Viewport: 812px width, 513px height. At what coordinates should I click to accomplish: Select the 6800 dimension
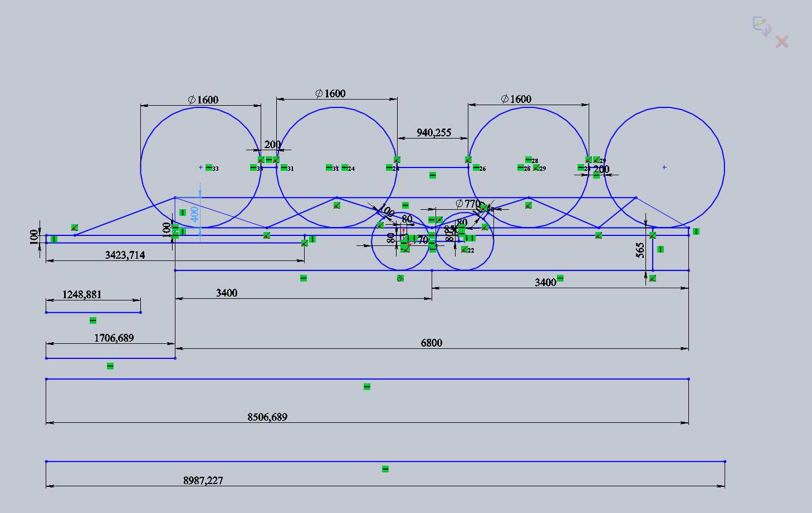click(x=432, y=343)
